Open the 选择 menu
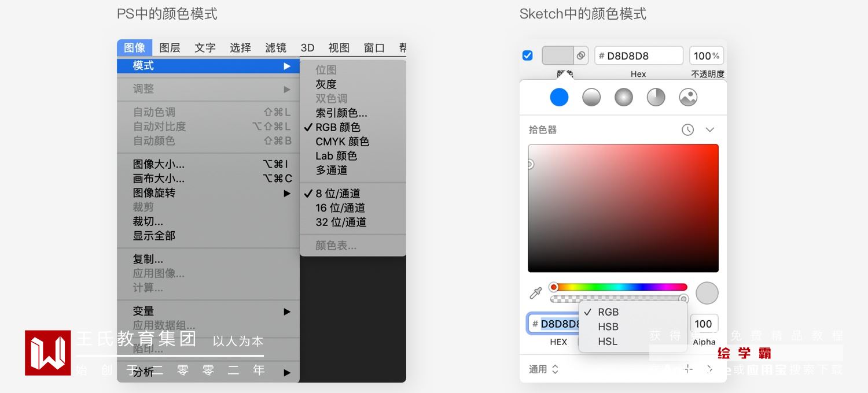Image resolution: width=868 pixels, height=393 pixels. pos(241,48)
